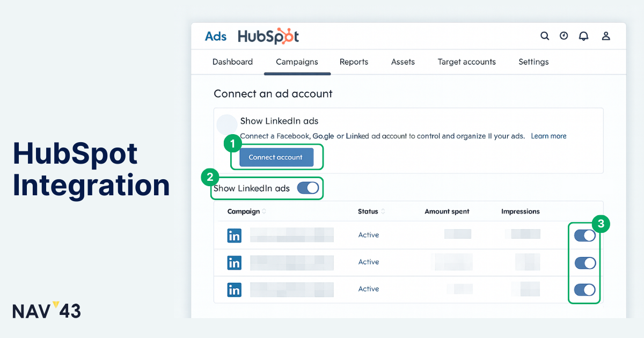Open the Learn more link
The width and height of the screenshot is (644, 338).
548,136
